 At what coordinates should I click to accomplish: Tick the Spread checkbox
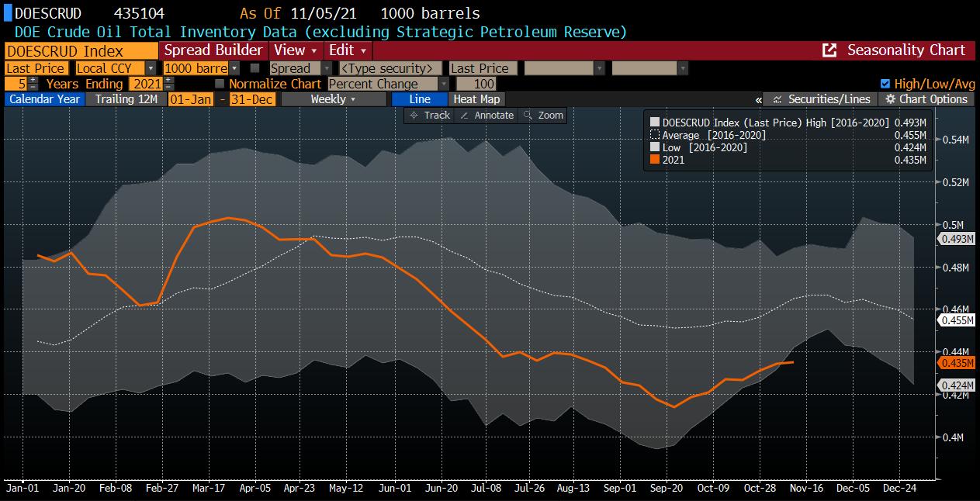point(255,68)
